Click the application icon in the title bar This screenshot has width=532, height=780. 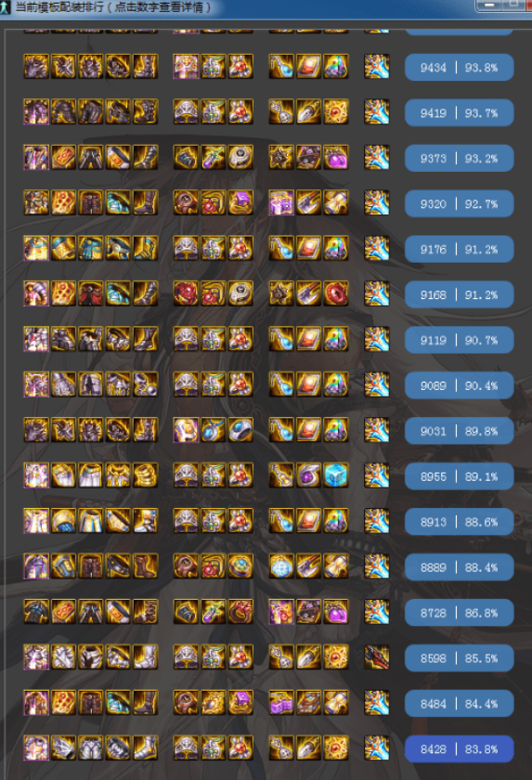[x=6, y=7]
